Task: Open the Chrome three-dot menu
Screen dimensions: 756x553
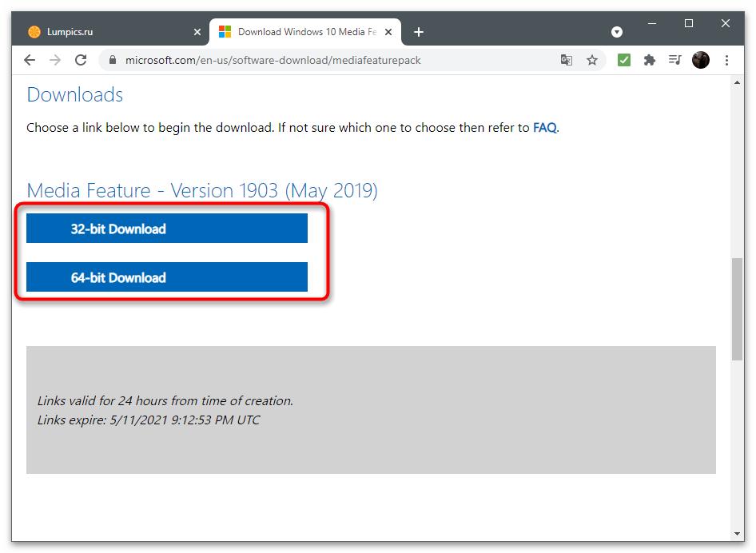Action: click(726, 60)
